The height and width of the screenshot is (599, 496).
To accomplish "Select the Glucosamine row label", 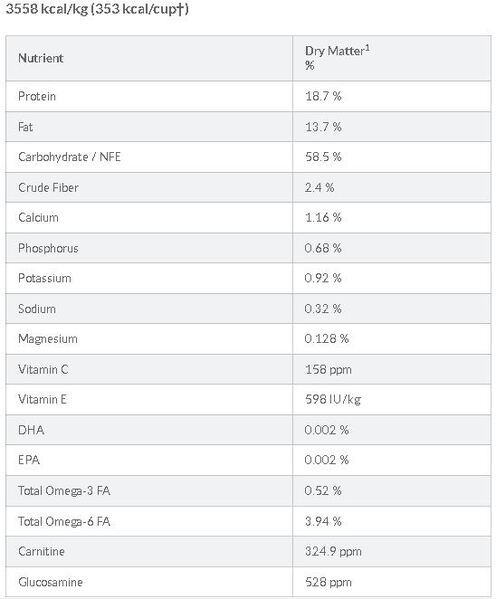I will [x=50, y=582].
